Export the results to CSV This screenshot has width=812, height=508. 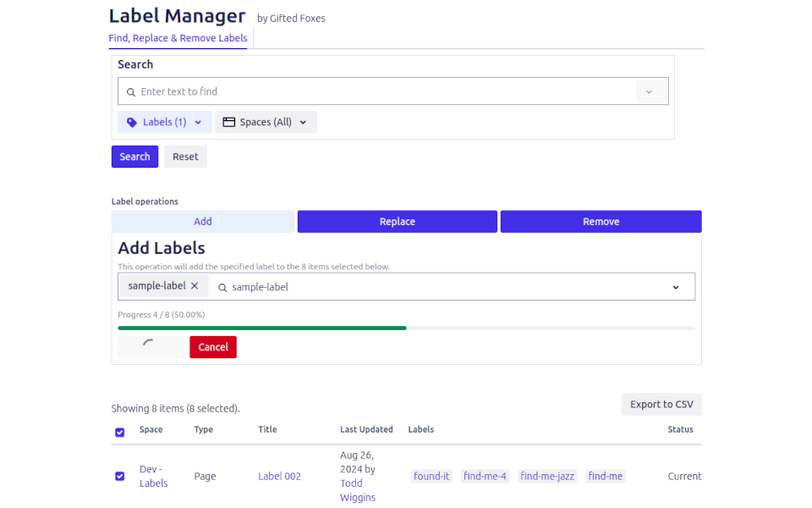click(x=661, y=404)
